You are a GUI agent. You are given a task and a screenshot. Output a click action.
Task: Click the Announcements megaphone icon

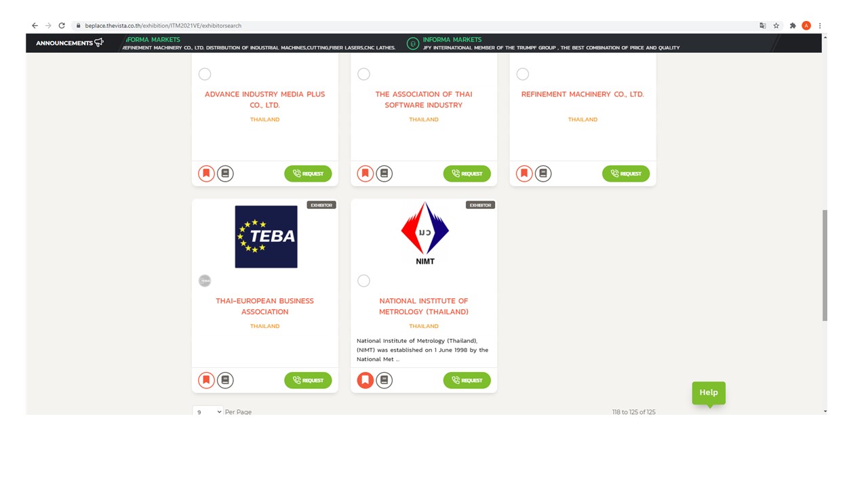[99, 43]
